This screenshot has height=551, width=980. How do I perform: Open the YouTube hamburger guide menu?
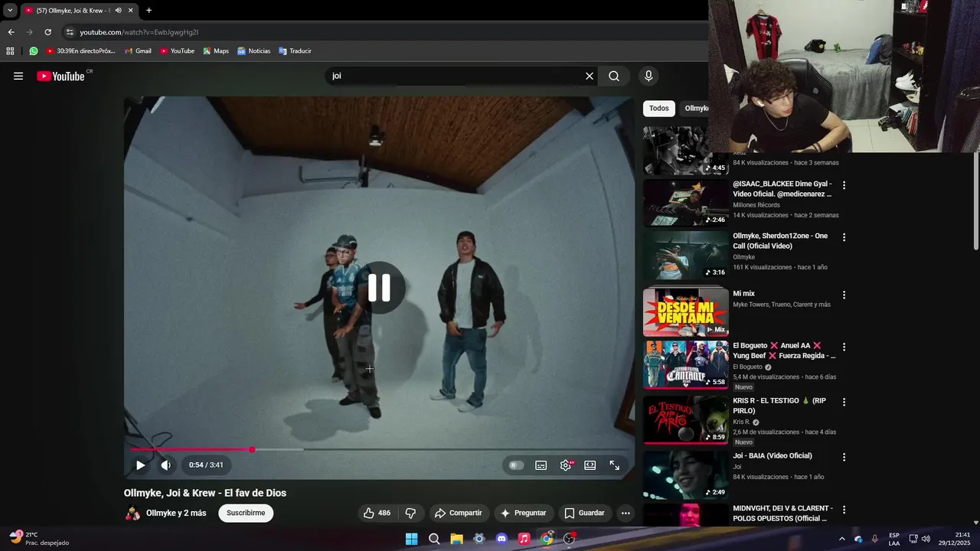tap(18, 76)
